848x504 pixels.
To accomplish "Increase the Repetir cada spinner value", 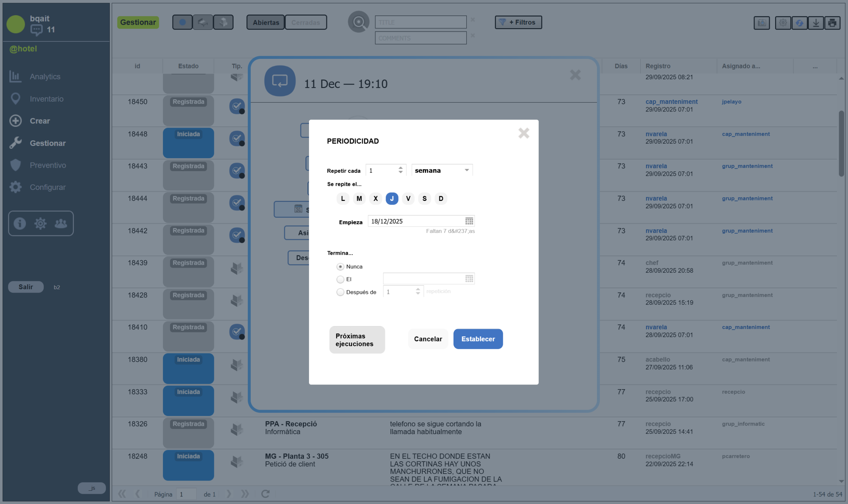I will pos(401,168).
